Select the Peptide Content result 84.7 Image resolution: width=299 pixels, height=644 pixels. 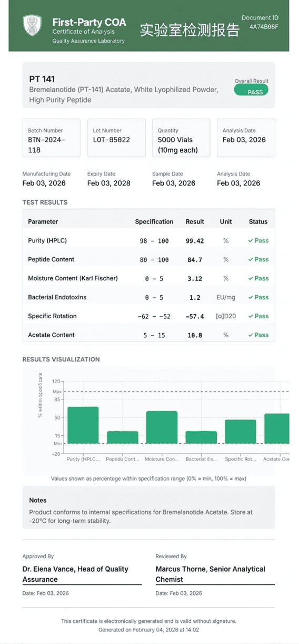coord(195,260)
